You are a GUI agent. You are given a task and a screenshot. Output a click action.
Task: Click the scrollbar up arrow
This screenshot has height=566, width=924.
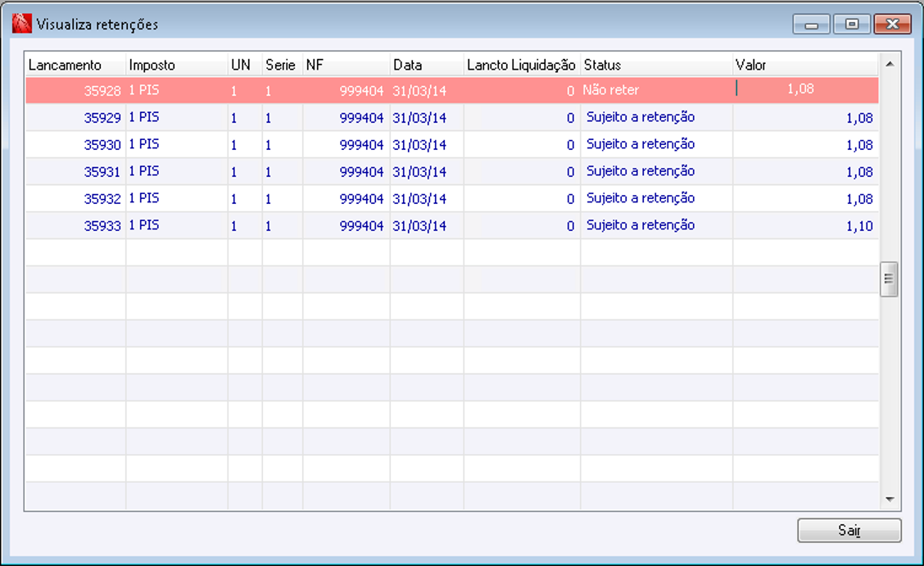tap(890, 64)
